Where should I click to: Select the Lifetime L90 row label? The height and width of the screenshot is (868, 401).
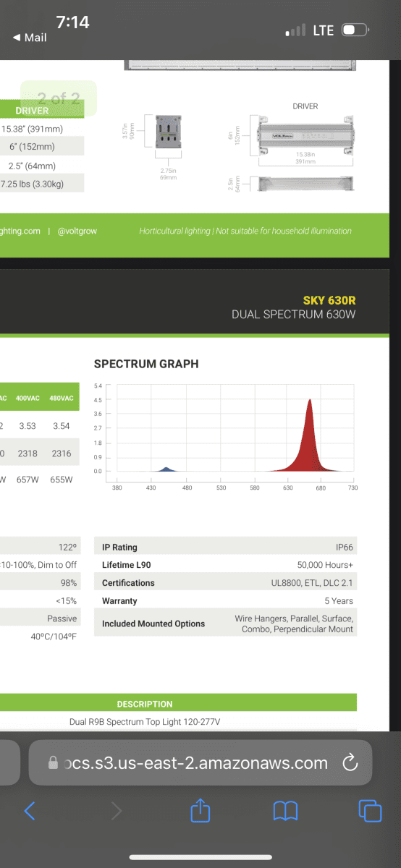coord(127,565)
